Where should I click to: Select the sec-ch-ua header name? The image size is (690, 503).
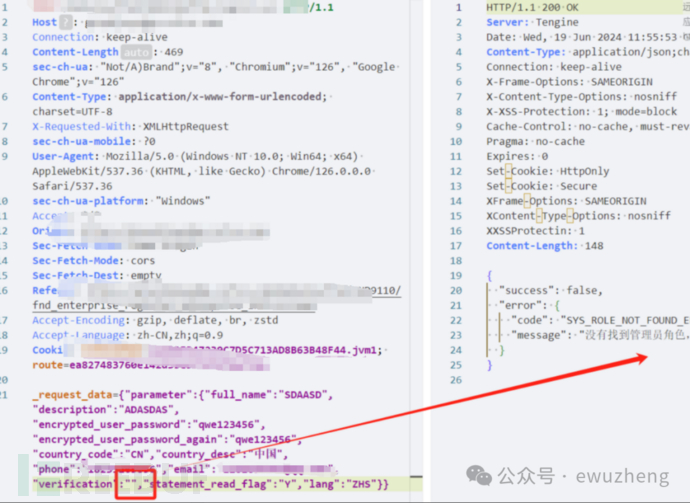point(60,67)
